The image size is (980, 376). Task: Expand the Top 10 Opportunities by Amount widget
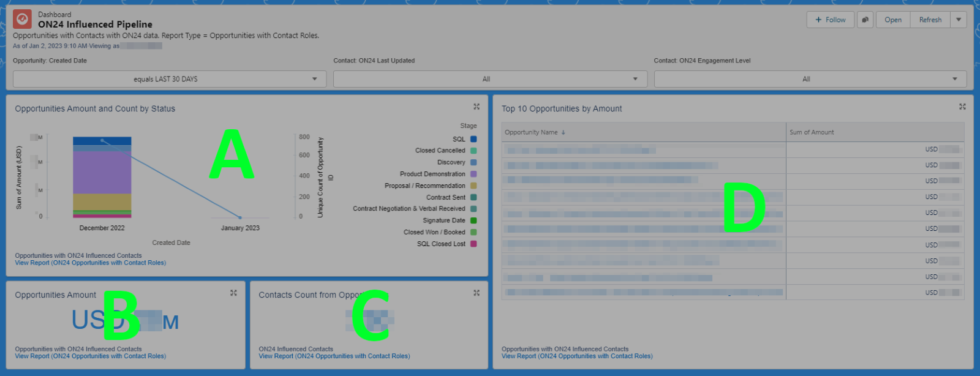(x=962, y=107)
